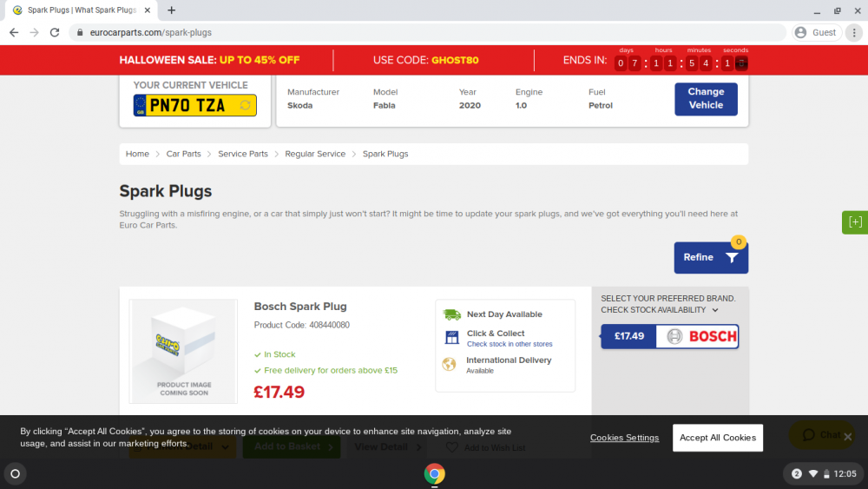This screenshot has width=868, height=489.
Task: Open Car Parts breadcrumb link
Action: click(184, 154)
